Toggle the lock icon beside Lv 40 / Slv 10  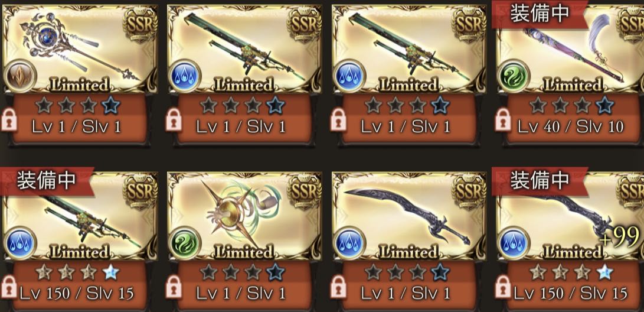pos(503,119)
